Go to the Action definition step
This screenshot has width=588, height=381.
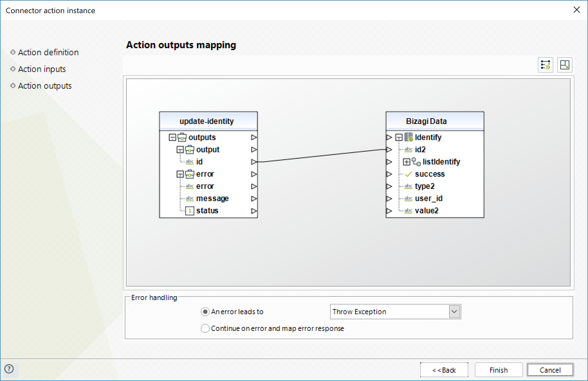[x=48, y=52]
